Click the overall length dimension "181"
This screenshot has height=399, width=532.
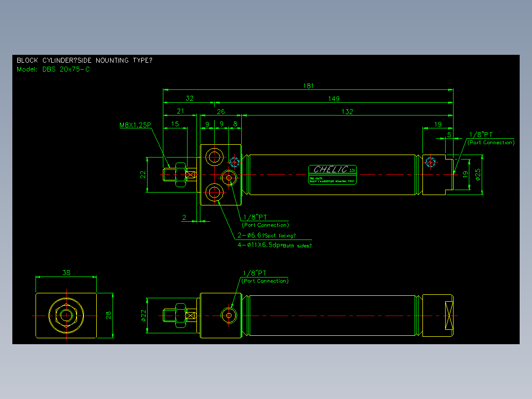click(308, 86)
